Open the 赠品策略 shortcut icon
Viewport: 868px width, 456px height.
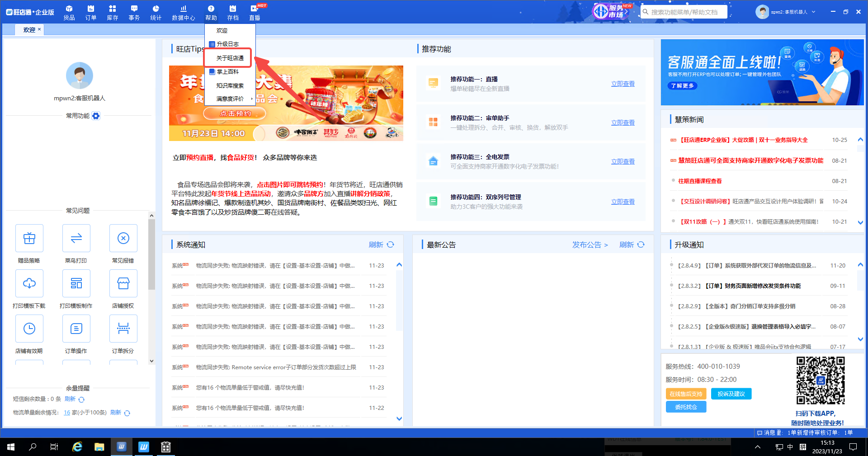[x=29, y=238]
